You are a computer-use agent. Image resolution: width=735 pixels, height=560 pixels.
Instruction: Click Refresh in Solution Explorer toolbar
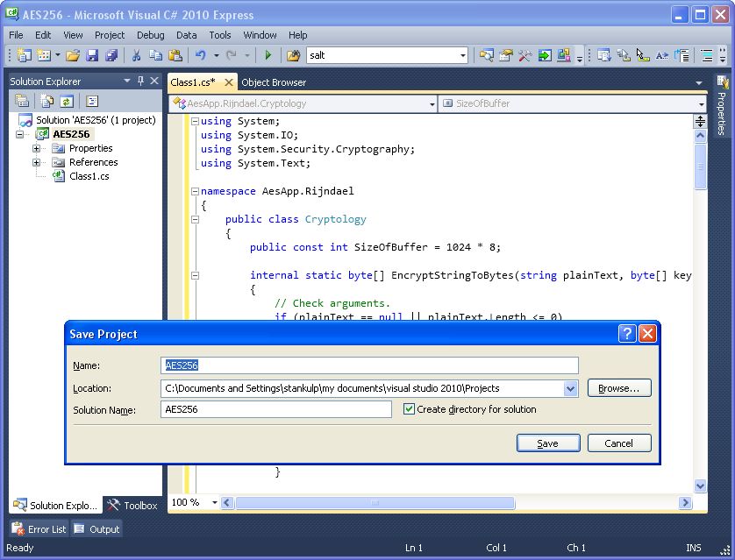(66, 102)
